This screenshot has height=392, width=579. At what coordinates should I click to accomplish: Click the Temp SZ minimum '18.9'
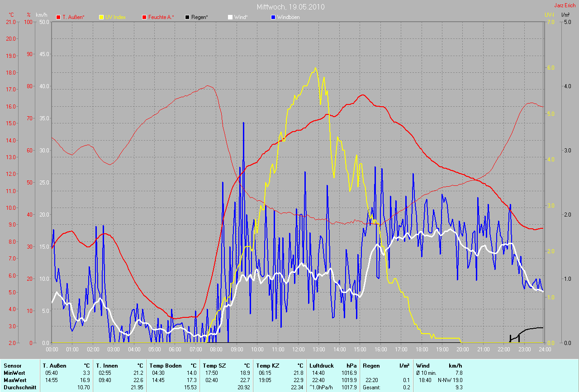[245, 373]
